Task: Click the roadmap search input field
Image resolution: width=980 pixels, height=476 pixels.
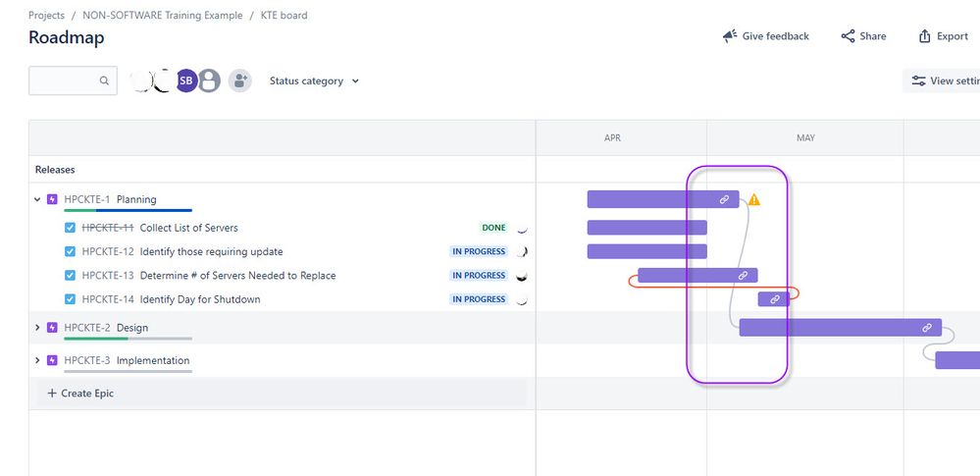Action: [73, 80]
